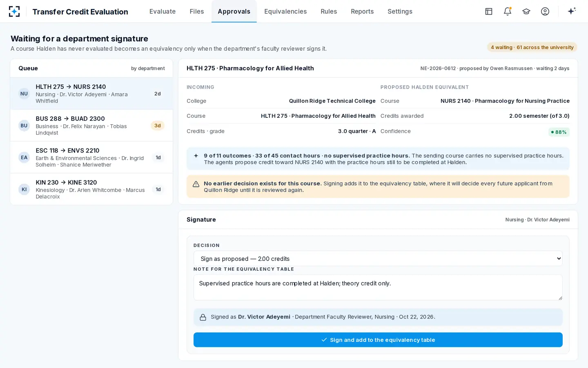
Task: Click the Approvals tab
Action: pyautogui.click(x=234, y=11)
